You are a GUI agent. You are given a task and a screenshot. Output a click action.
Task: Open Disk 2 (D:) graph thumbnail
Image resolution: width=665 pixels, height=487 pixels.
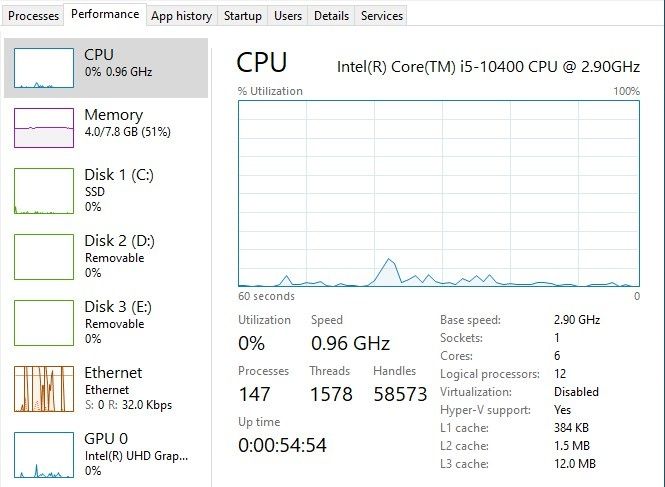pos(44,256)
